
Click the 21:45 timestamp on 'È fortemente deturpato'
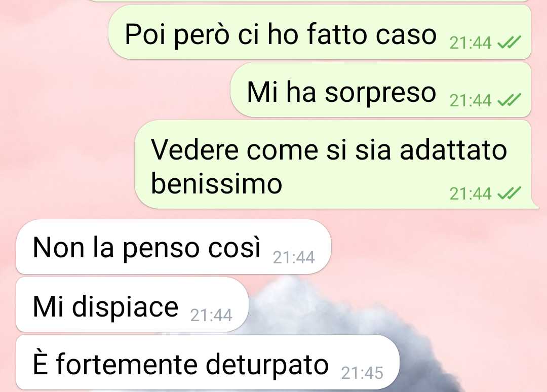pos(362,373)
